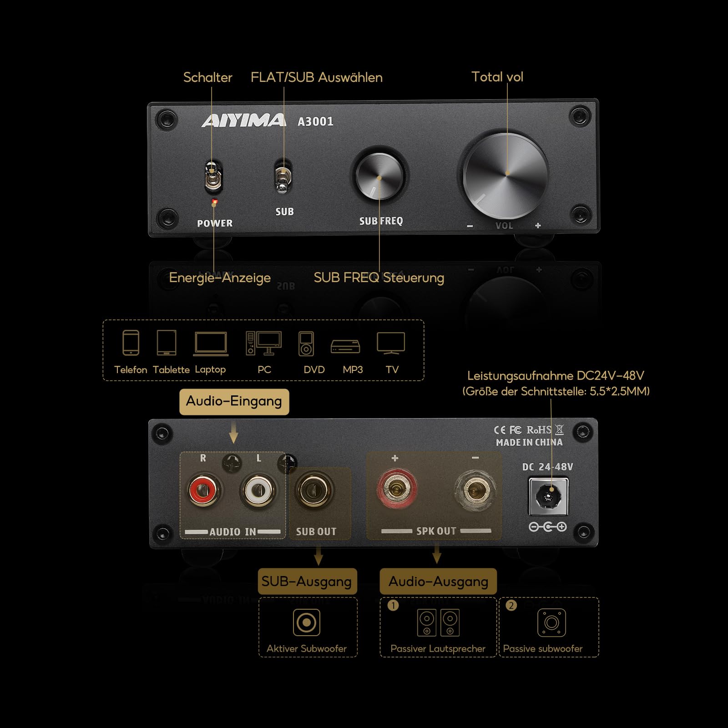Click the Schalter text
728x728 pixels.
tap(207, 77)
